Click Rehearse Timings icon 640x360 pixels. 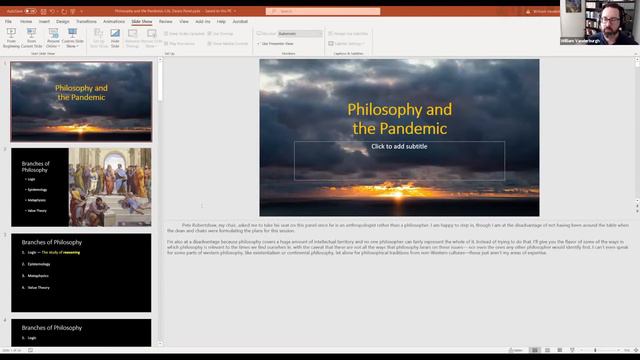[x=132, y=38]
